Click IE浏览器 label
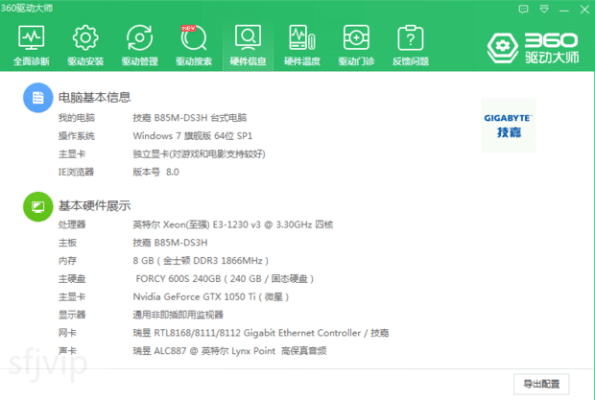Screen dimensions: 595x400 [76, 172]
